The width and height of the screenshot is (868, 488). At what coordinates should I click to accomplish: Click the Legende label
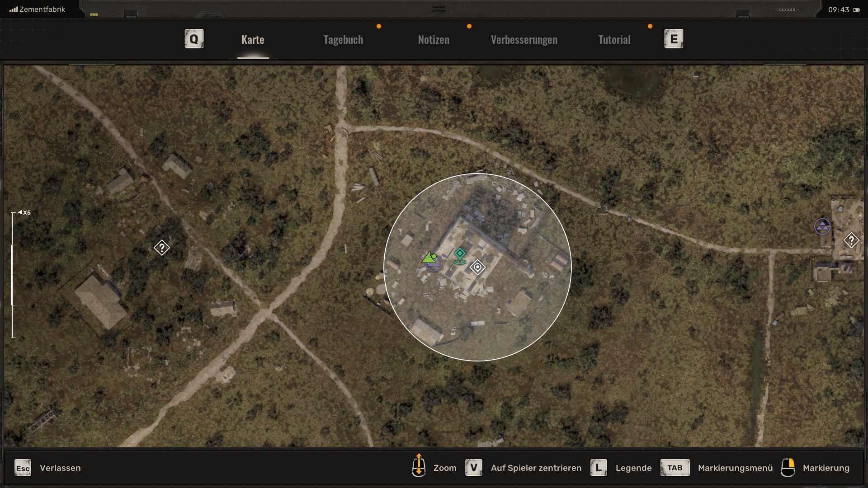[x=633, y=468]
